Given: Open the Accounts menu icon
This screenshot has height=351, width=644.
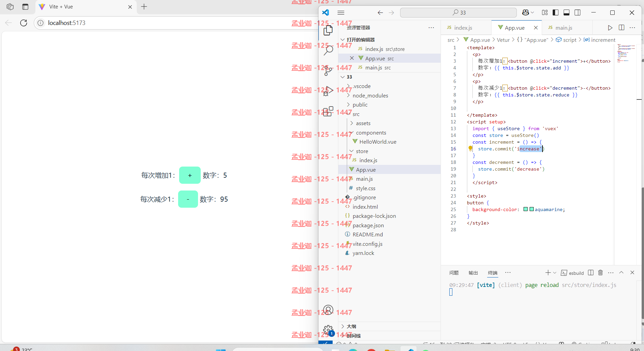Looking at the screenshot, I should pyautogui.click(x=328, y=310).
